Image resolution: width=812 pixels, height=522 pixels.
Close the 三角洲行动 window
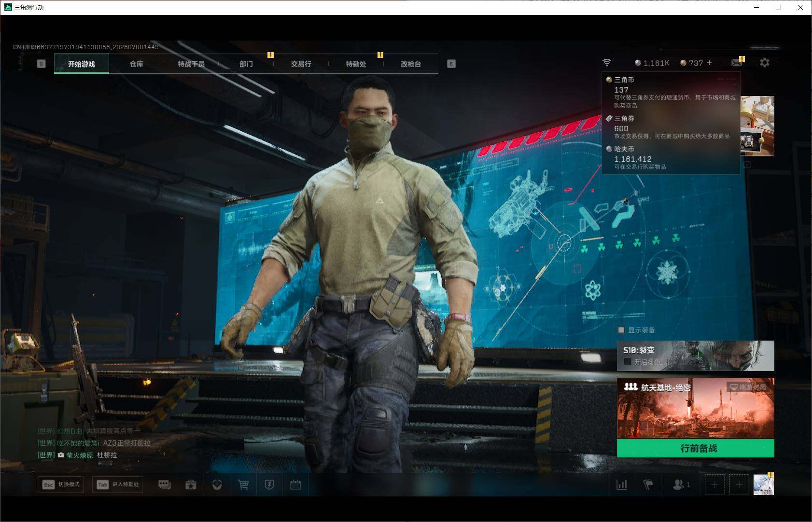[800, 7]
